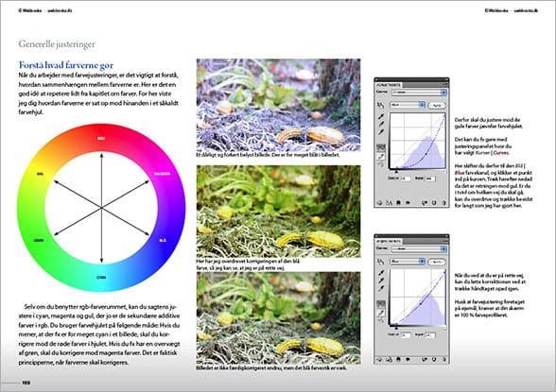The height and width of the screenshot is (392, 556).
Task: Reset adjustment in lower Curves panel
Action: pyautogui.click(x=434, y=359)
